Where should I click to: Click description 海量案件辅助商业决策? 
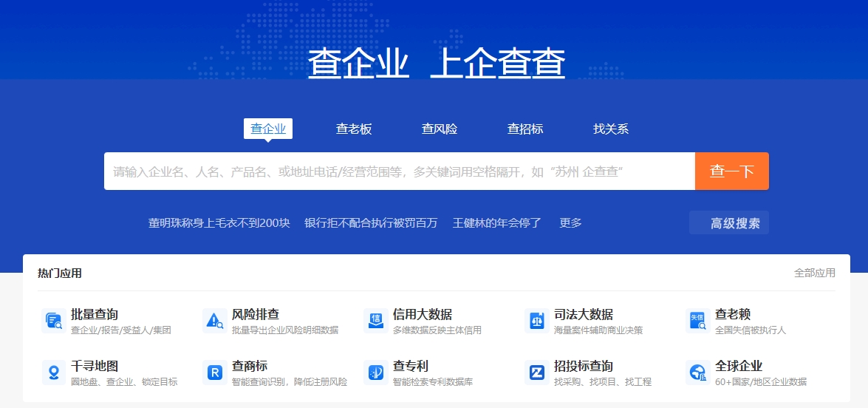click(598, 330)
